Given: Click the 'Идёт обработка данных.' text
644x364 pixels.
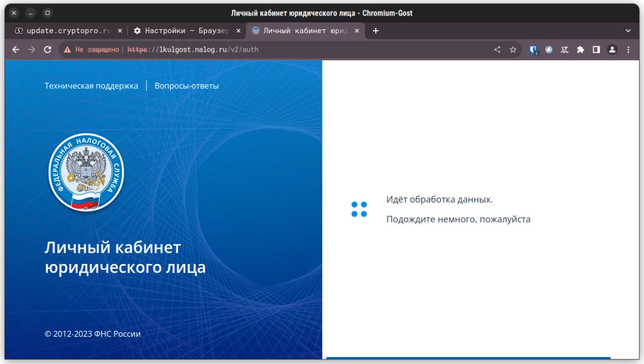Looking at the screenshot, I should tap(440, 200).
